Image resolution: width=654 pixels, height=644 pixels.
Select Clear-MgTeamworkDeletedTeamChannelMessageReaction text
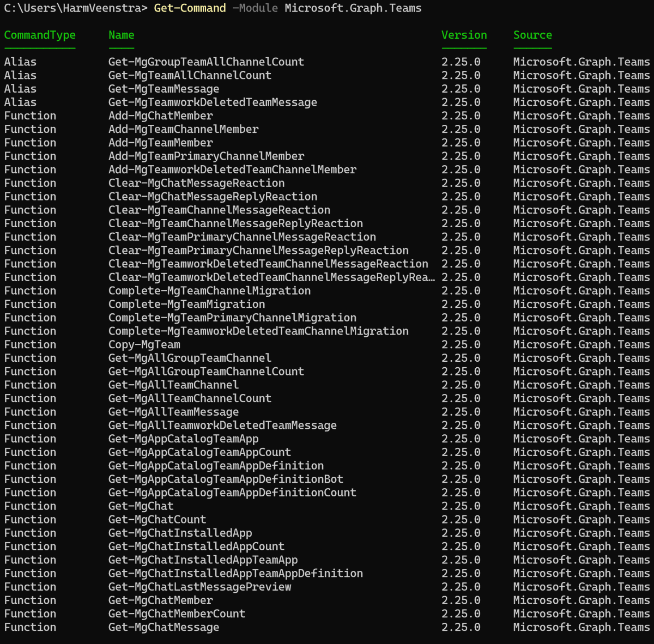point(269,264)
